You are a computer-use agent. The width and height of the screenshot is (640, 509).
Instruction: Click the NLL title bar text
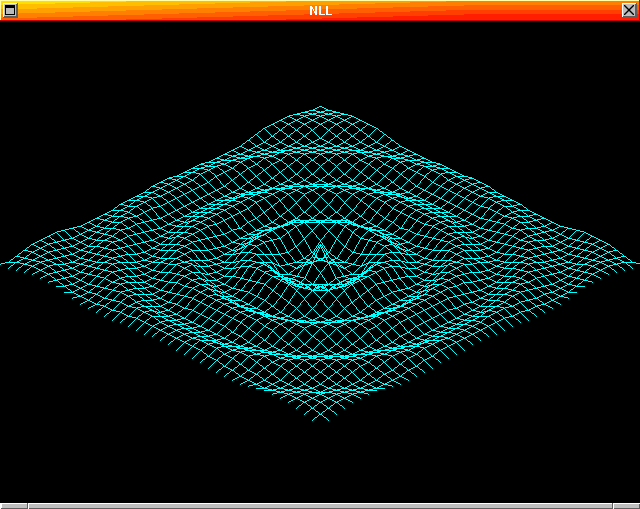(320, 11)
